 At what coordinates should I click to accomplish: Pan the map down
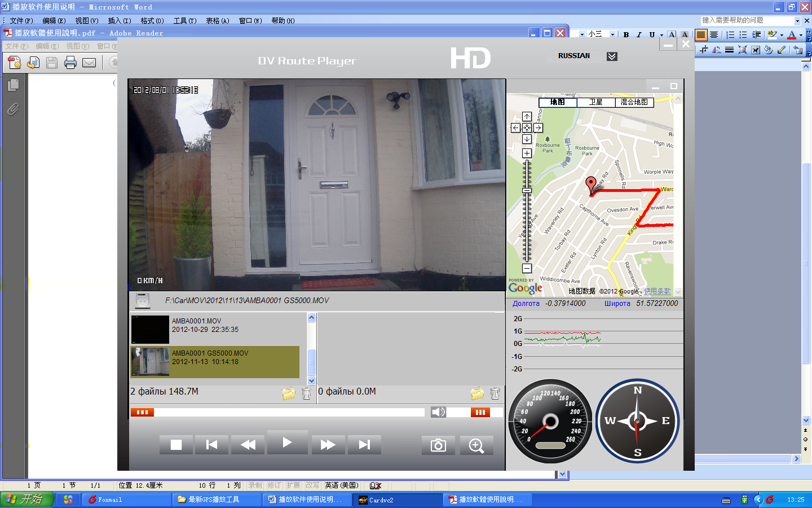pos(527,139)
